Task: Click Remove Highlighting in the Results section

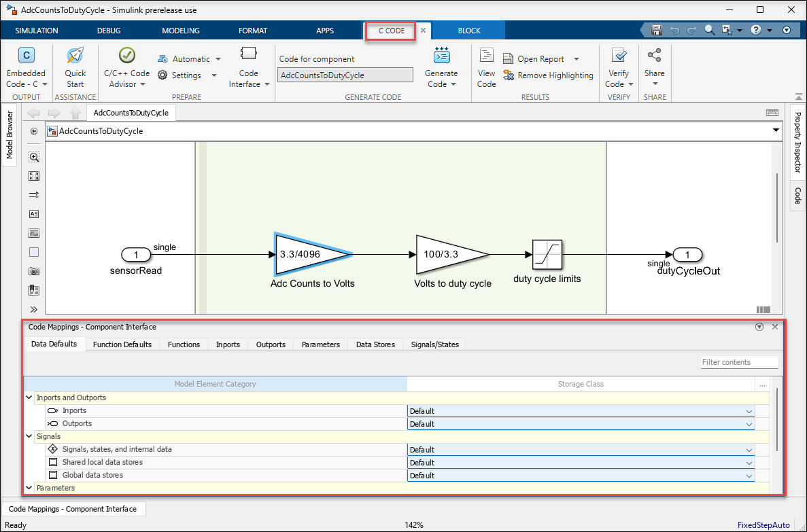Action: (548, 75)
